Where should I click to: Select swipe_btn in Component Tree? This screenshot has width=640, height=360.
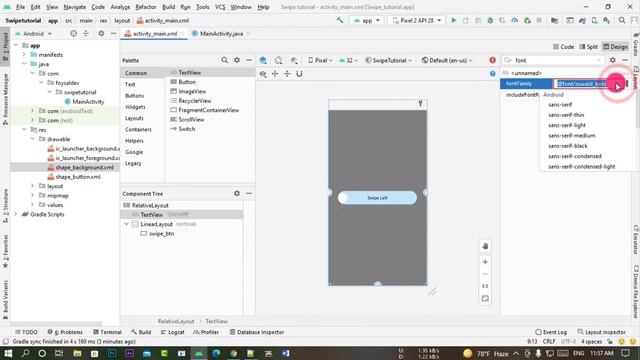161,233
